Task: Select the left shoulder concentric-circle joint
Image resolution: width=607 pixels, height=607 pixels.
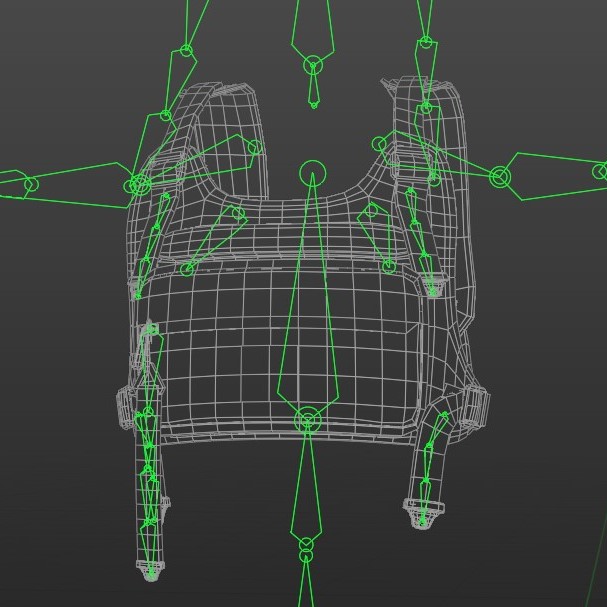Action: point(139,185)
